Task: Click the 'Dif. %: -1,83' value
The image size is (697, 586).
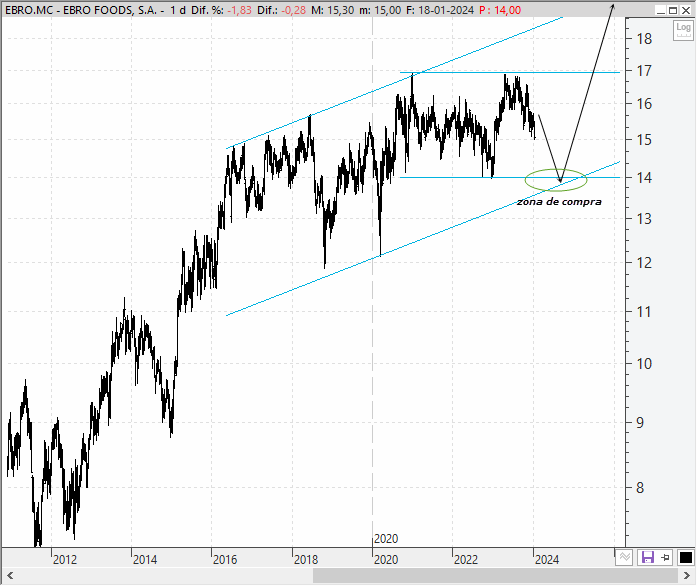Action: tap(221, 10)
